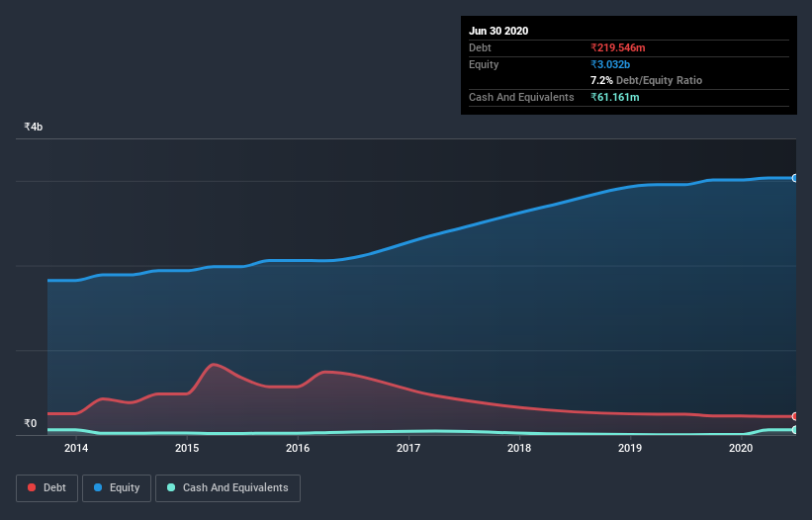The image size is (812, 520).
Task: Click the Cash And Equivalents tooltip label
Action: point(521,97)
